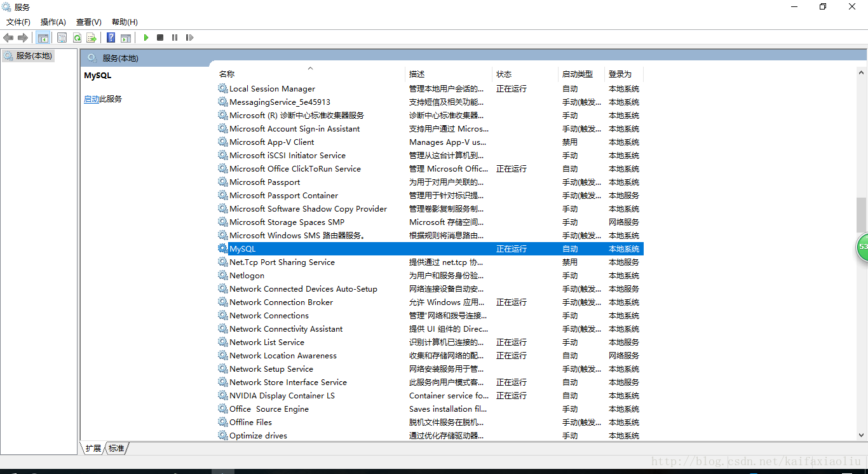
Task: Toggle the action pane display
Action: 126,37
